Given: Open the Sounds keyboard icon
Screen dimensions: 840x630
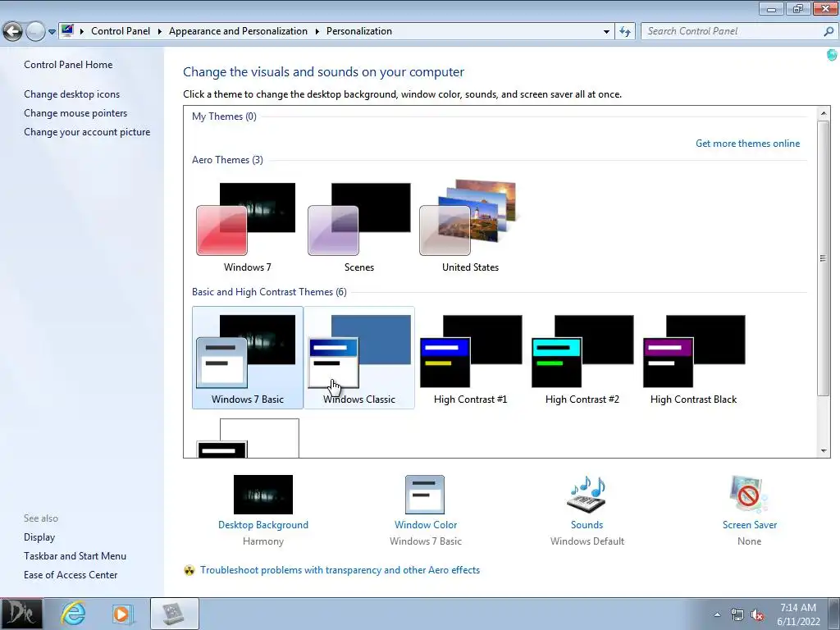Looking at the screenshot, I should click(587, 495).
